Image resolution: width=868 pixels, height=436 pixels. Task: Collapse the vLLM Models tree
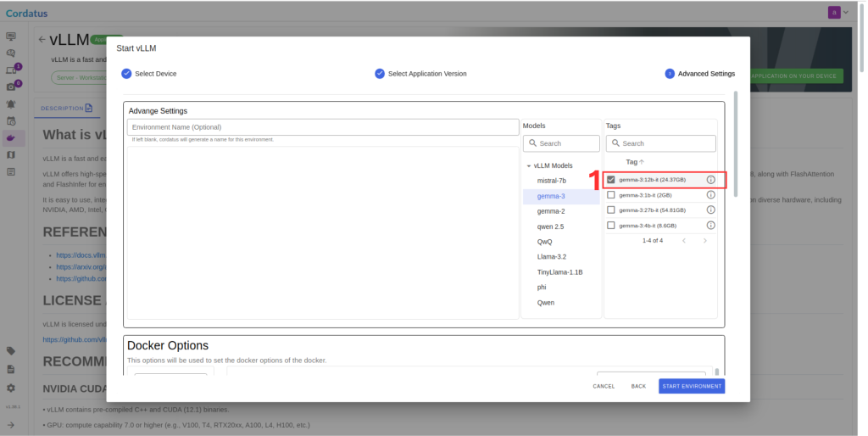click(x=529, y=165)
